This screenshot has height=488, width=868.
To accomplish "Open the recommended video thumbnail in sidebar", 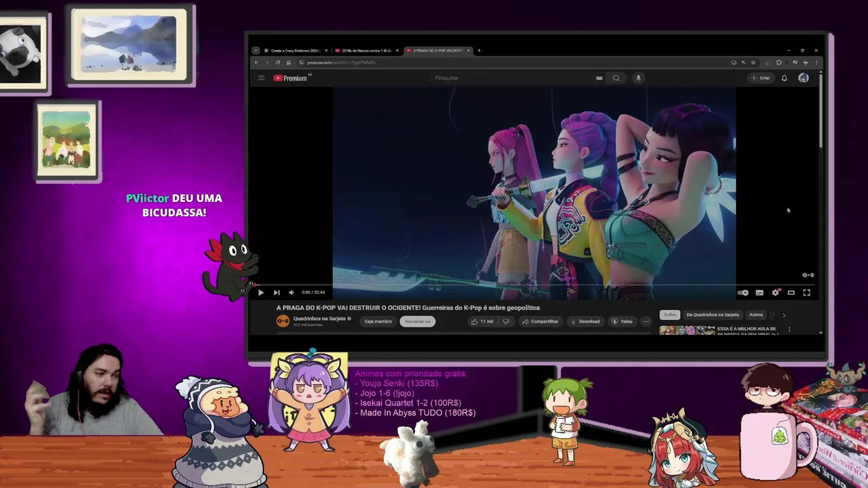I will 687,330.
